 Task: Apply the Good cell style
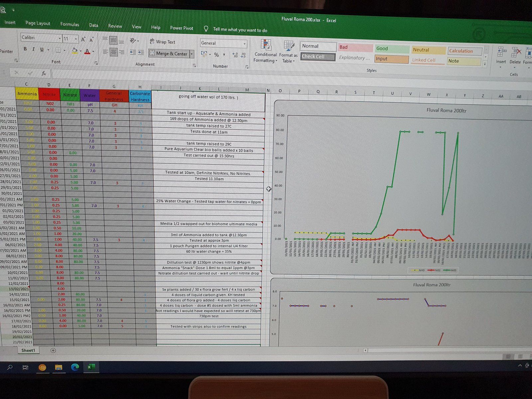[x=392, y=49]
